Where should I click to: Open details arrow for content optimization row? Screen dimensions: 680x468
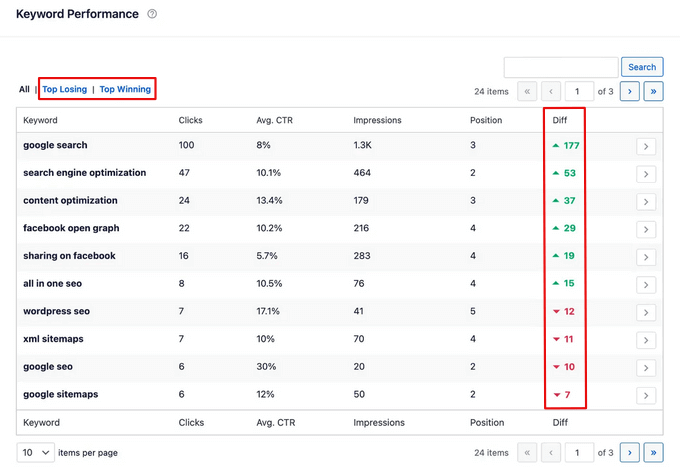tap(646, 202)
